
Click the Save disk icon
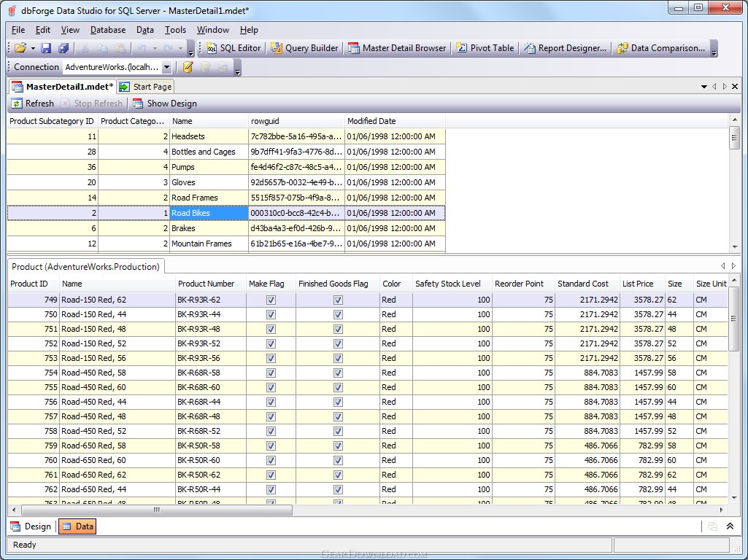(46, 48)
